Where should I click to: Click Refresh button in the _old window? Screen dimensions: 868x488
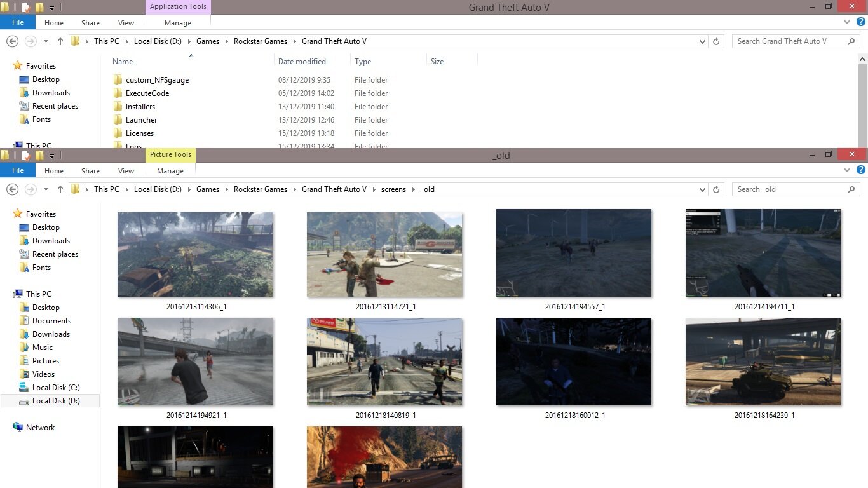(716, 189)
